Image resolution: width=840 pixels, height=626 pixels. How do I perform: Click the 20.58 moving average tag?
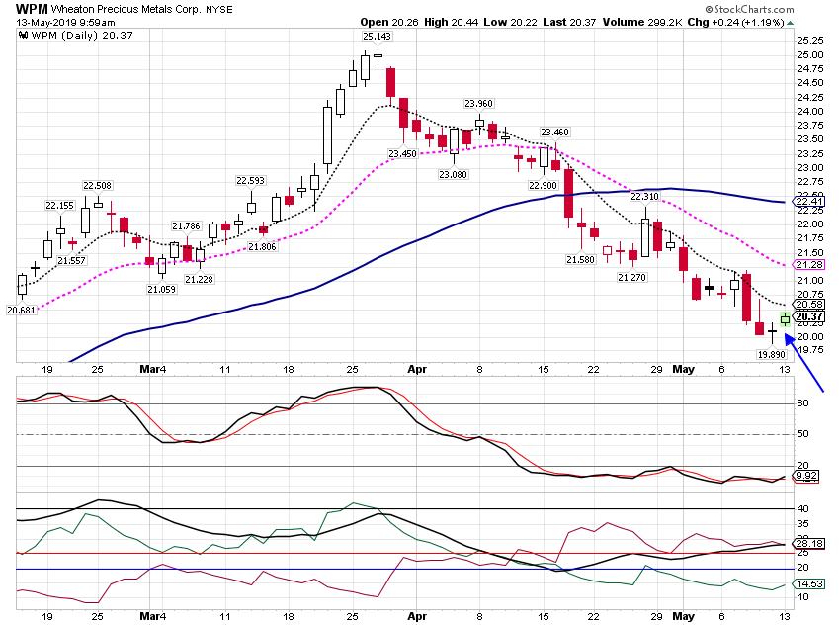pos(809,305)
